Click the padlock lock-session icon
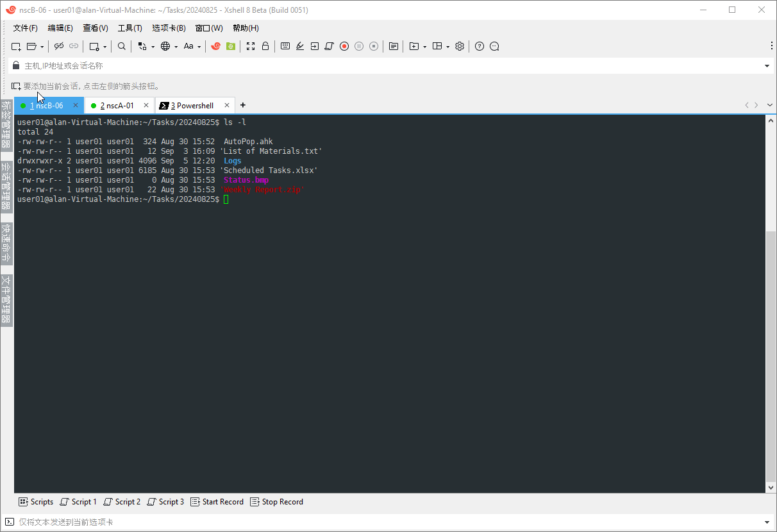Image resolution: width=777 pixels, height=532 pixels. tap(265, 46)
